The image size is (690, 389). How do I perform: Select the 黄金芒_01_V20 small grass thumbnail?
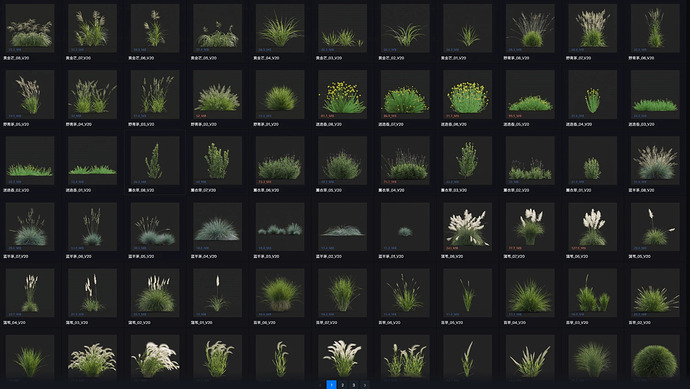tap(467, 28)
